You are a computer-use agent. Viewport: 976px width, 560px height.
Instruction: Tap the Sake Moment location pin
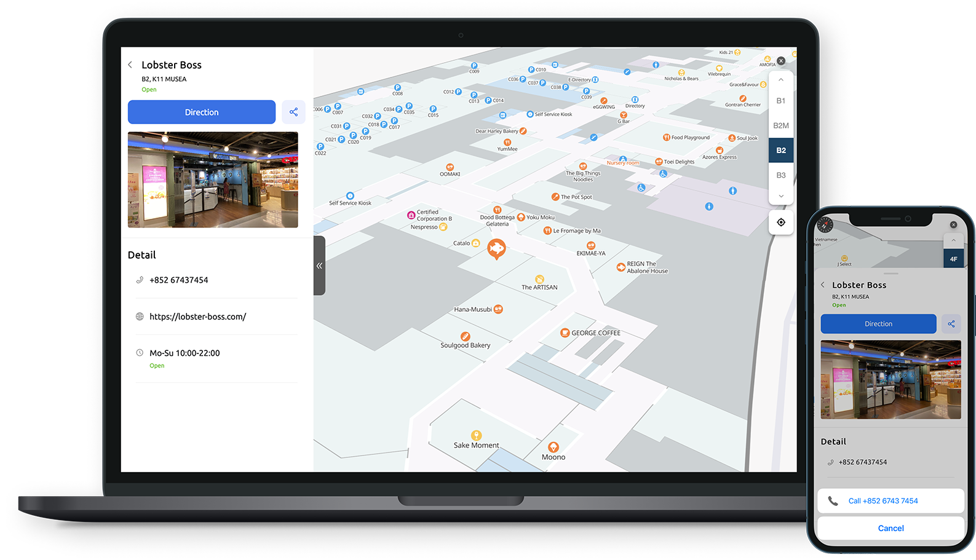click(x=476, y=436)
